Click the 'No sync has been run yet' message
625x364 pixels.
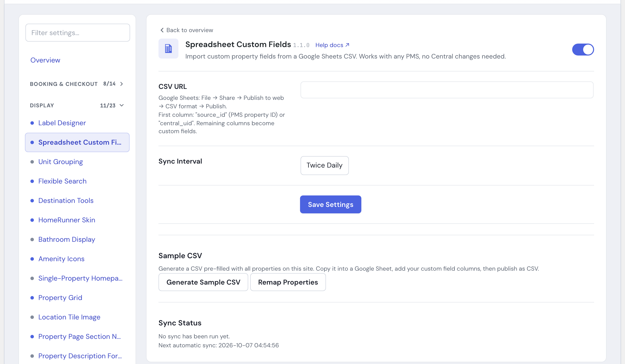pos(194,336)
